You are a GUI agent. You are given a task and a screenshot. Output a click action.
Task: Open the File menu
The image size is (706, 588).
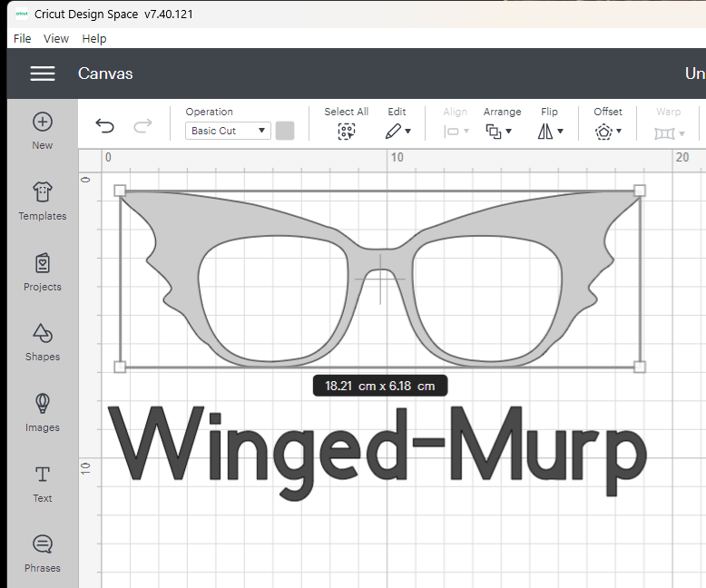pos(23,38)
